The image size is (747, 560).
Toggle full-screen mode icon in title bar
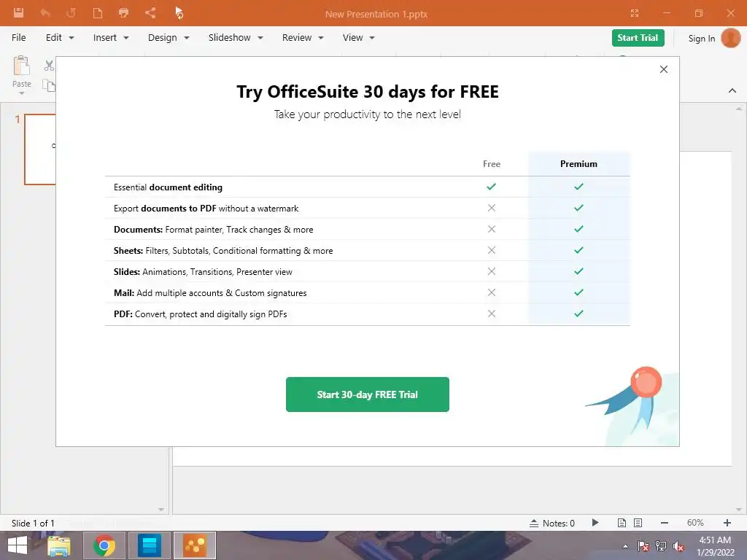point(634,13)
